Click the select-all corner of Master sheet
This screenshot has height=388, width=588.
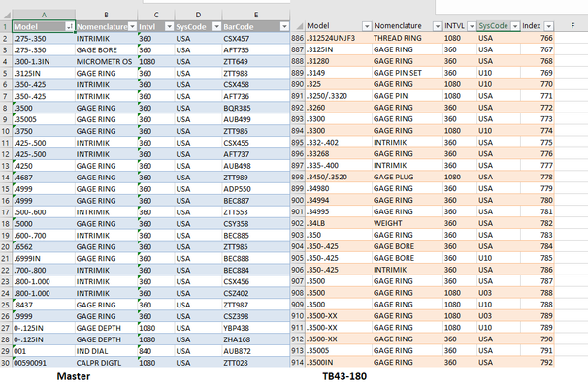click(7, 15)
